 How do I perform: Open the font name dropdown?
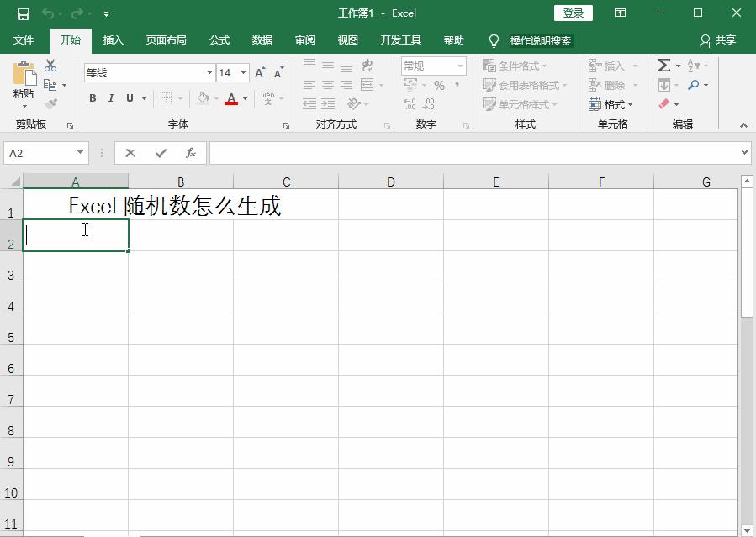pyautogui.click(x=209, y=73)
